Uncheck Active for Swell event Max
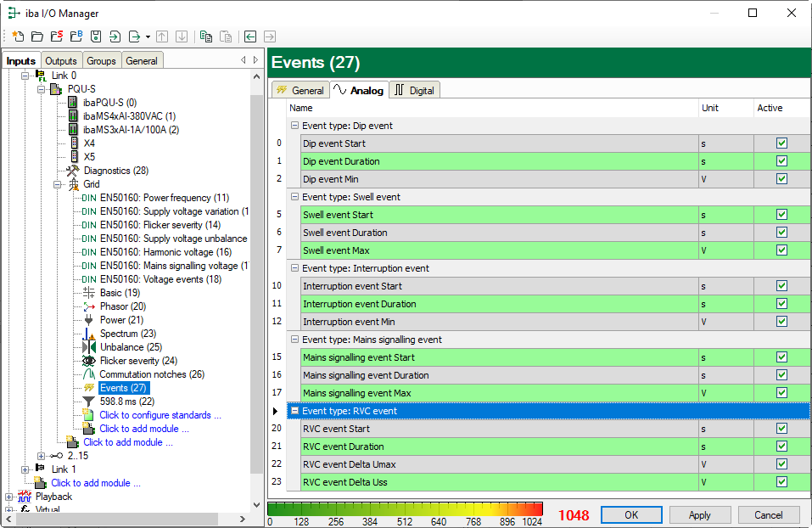812x528 pixels. [782, 250]
